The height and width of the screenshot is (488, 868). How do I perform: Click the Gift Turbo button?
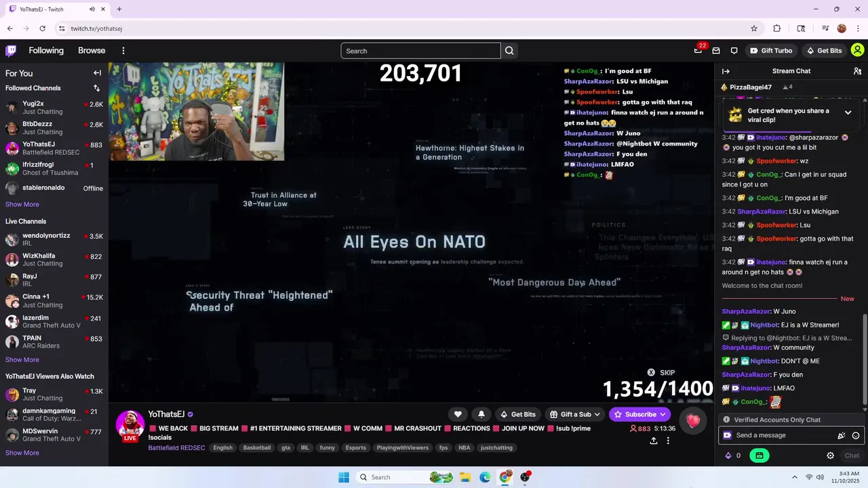tap(770, 51)
